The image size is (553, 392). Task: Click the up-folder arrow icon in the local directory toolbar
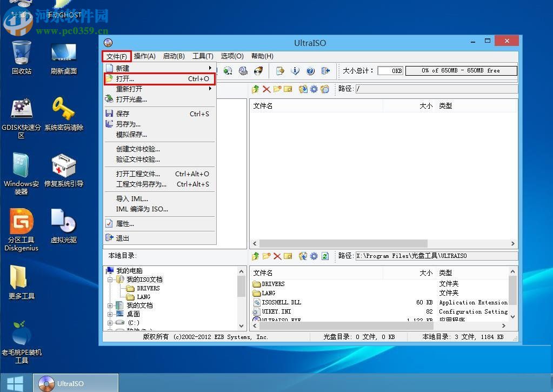pos(256,256)
